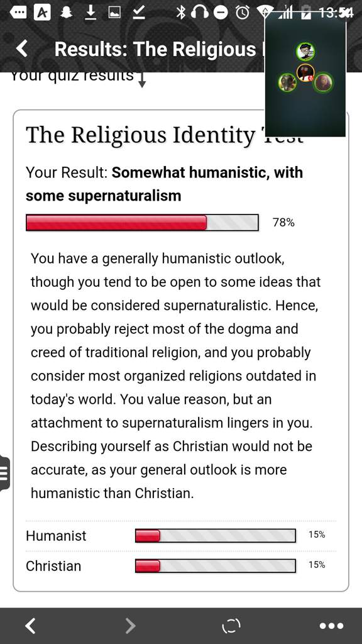Go back using the bottom left chevron
Viewport: 362px width, 644px height.
click(30, 626)
